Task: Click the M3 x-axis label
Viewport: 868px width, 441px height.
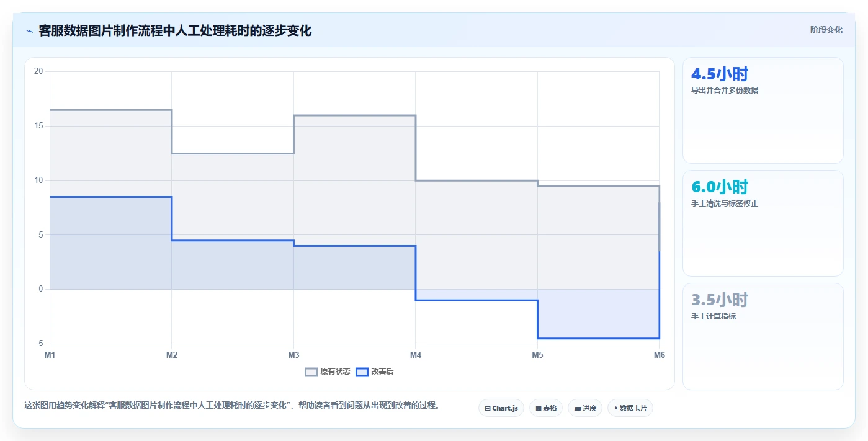Action: 293,355
